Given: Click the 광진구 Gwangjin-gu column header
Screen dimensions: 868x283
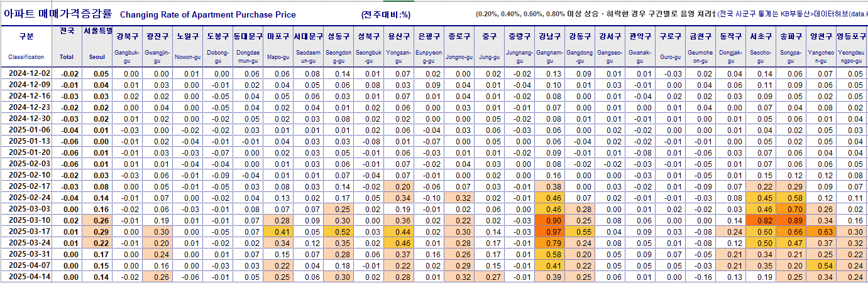Looking at the screenshot, I should pyautogui.click(x=157, y=46).
